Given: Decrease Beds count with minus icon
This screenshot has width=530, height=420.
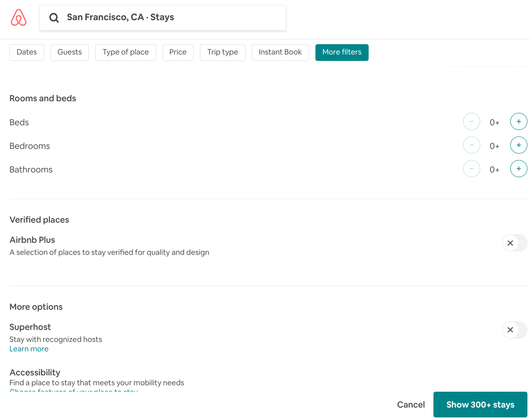Looking at the screenshot, I should (x=471, y=122).
